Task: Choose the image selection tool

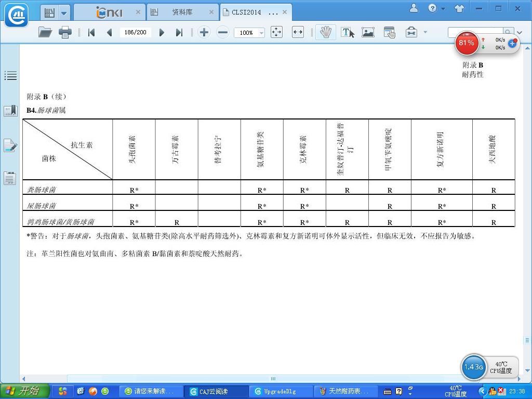Action: click(x=368, y=32)
